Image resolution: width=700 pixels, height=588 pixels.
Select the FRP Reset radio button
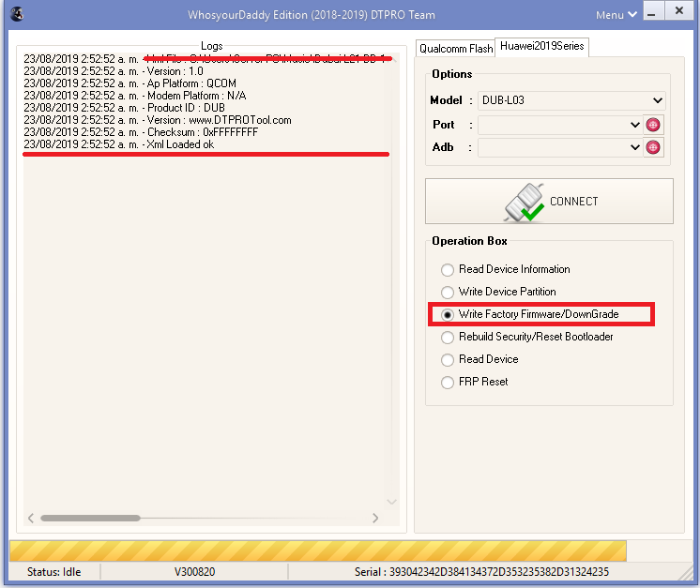point(474,382)
